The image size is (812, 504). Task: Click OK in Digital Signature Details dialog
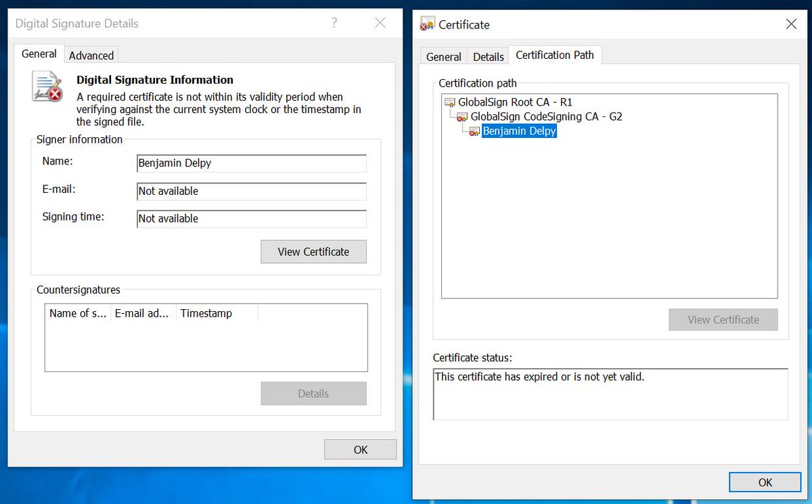tap(361, 449)
